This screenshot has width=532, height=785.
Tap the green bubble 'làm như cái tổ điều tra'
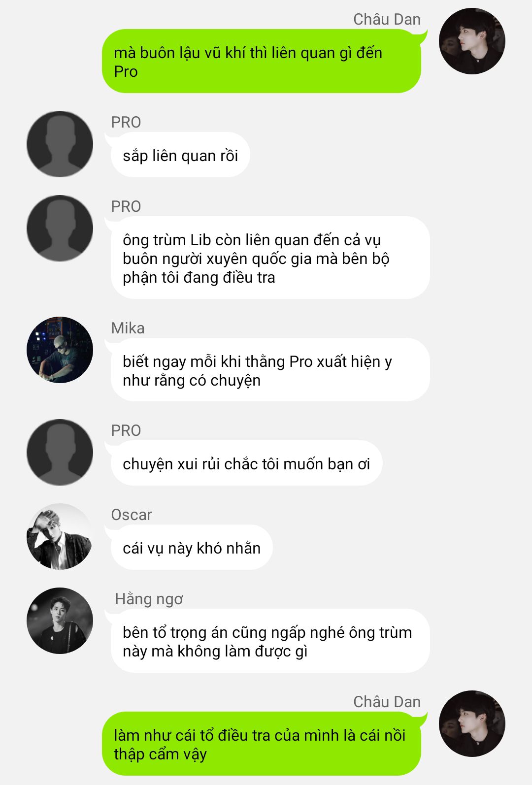tap(262, 744)
